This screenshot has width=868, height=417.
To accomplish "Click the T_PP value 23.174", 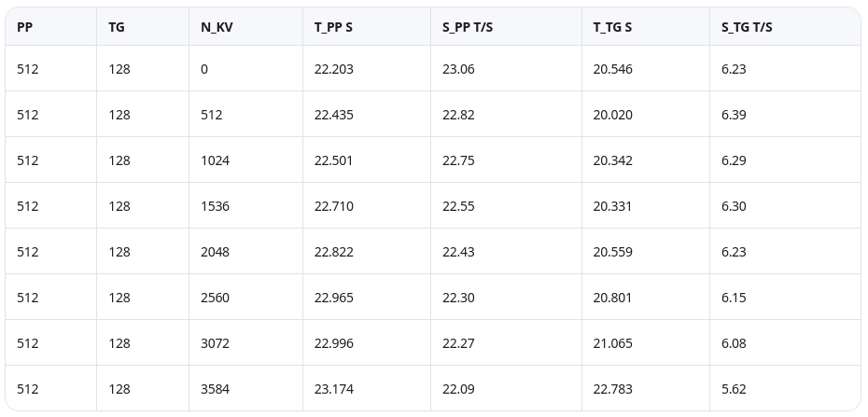I will [x=333, y=389].
